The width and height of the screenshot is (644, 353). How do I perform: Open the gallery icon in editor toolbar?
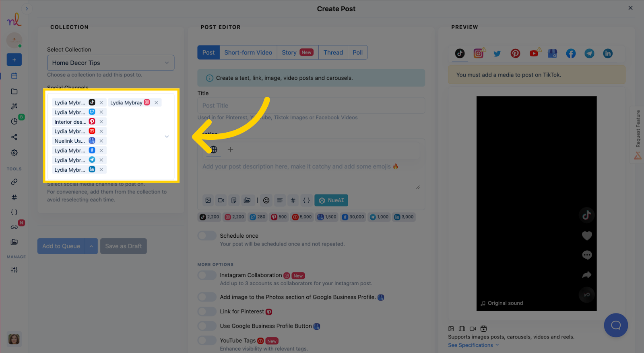(x=247, y=200)
